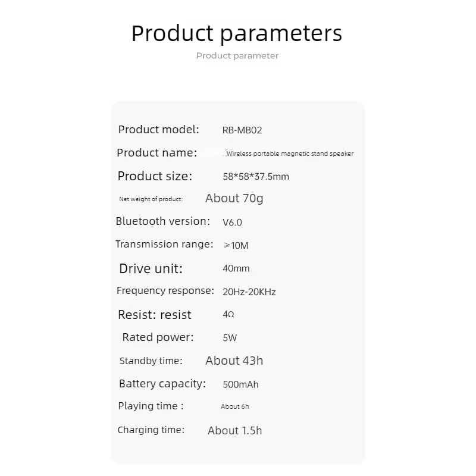Select the 20Hz-20KHz frequency value

point(249,292)
